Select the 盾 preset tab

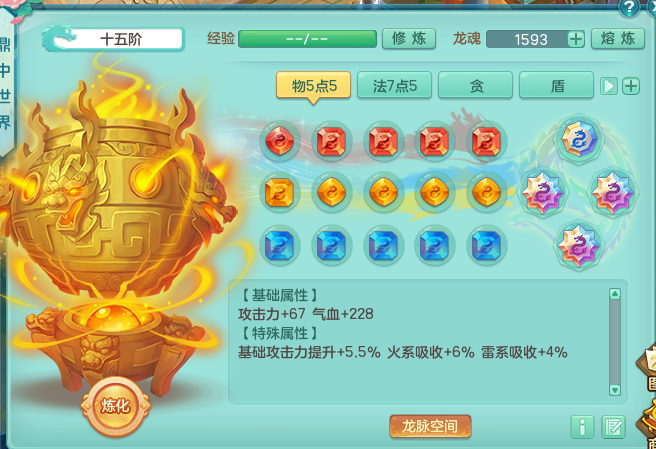pos(556,85)
